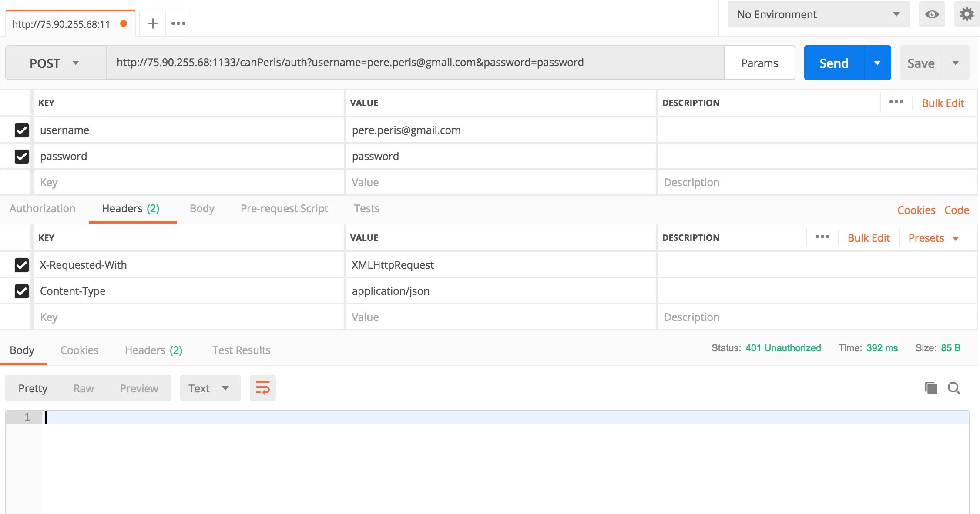Copy response body to clipboard icon
This screenshot has height=514, width=980.
(x=931, y=388)
